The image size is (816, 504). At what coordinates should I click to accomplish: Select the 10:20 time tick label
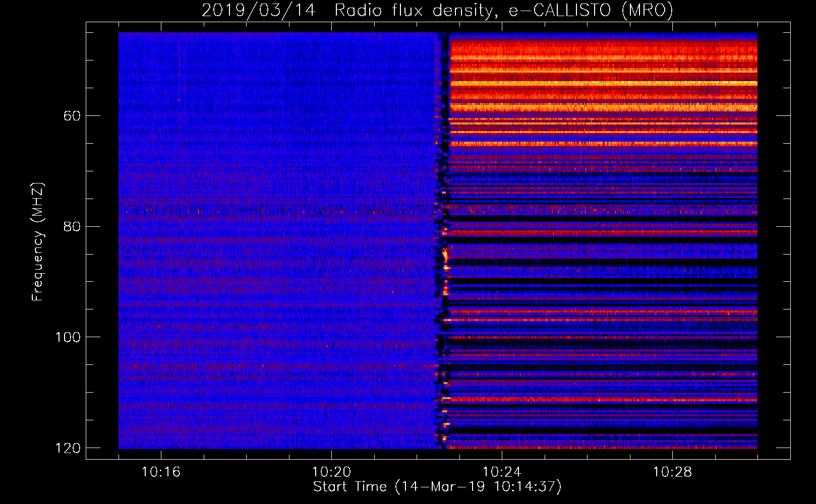[x=331, y=472]
